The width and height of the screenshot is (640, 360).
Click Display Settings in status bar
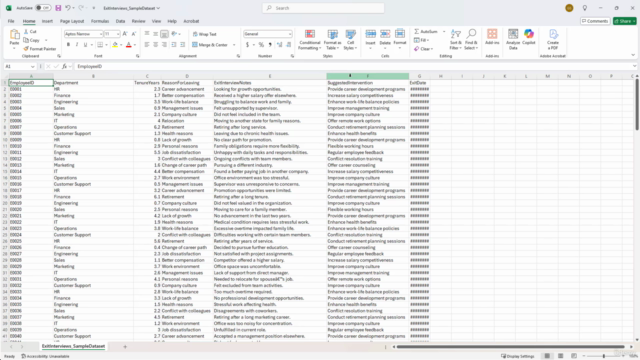tap(518, 356)
